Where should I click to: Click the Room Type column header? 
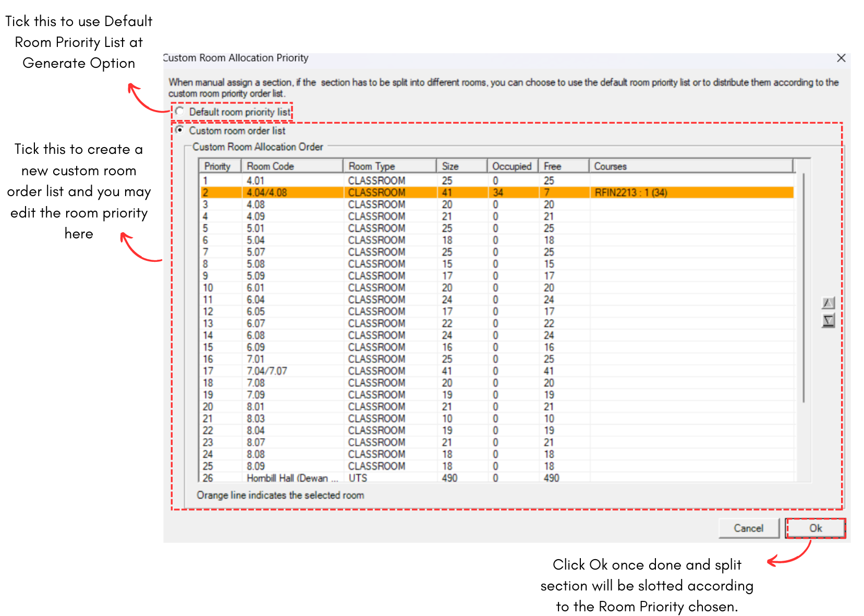point(389,166)
